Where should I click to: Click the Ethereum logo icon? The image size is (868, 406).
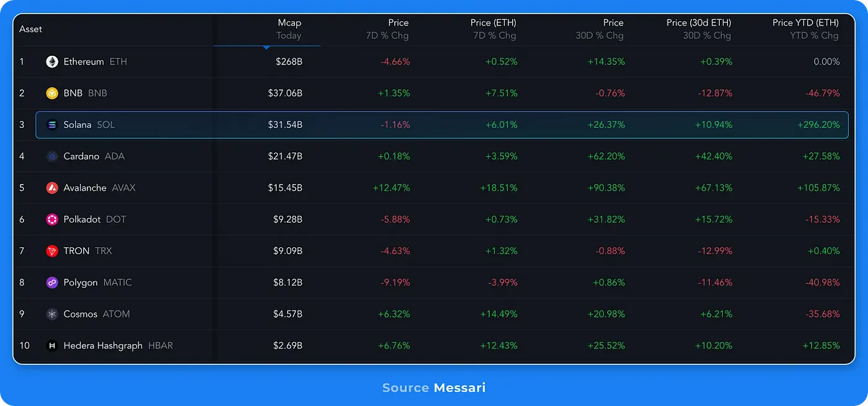51,61
